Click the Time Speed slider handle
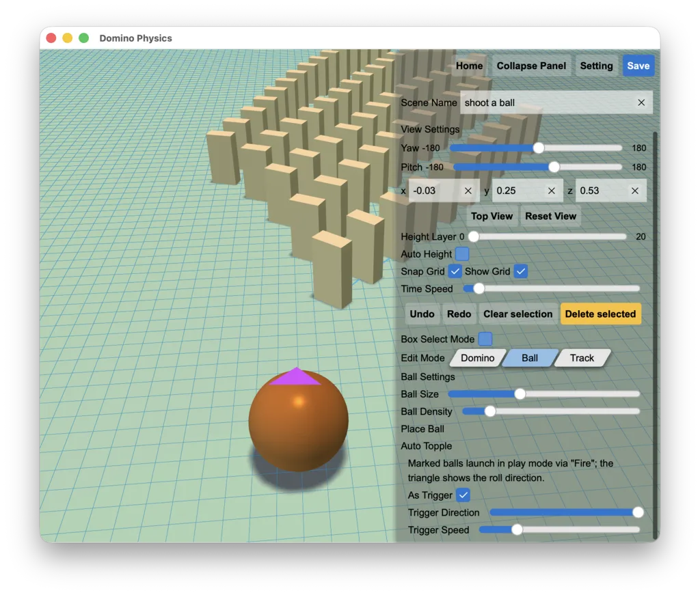The height and width of the screenshot is (595, 700). point(479,289)
